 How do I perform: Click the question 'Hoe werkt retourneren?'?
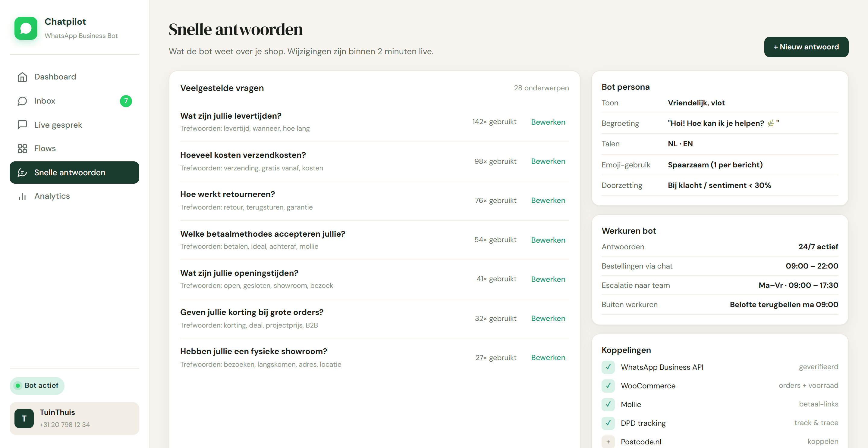pyautogui.click(x=228, y=194)
